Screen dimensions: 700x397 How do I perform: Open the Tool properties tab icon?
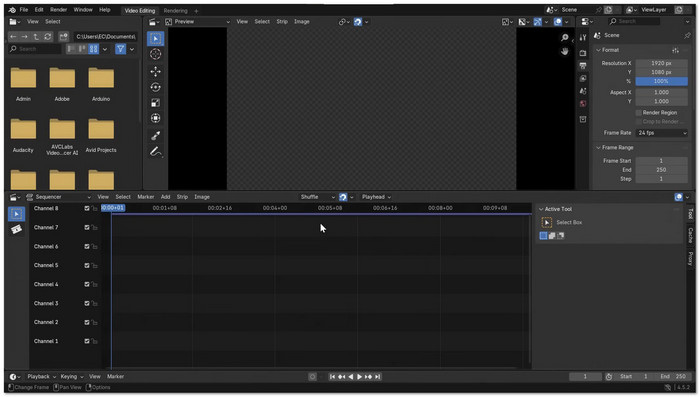click(x=583, y=38)
